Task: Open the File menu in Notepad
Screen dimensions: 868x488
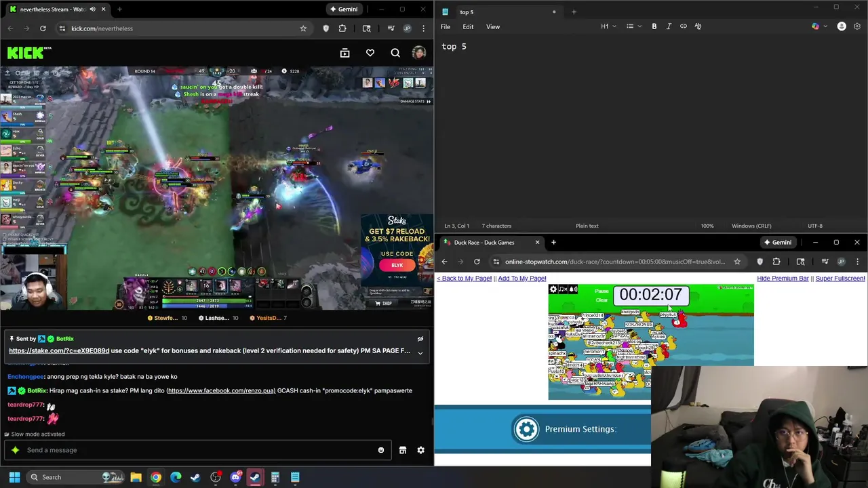Action: (446, 26)
